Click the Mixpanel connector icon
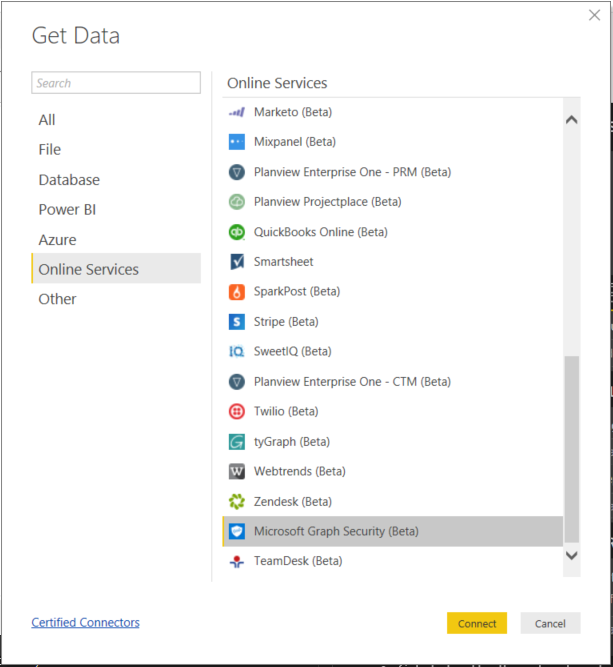 [237, 142]
